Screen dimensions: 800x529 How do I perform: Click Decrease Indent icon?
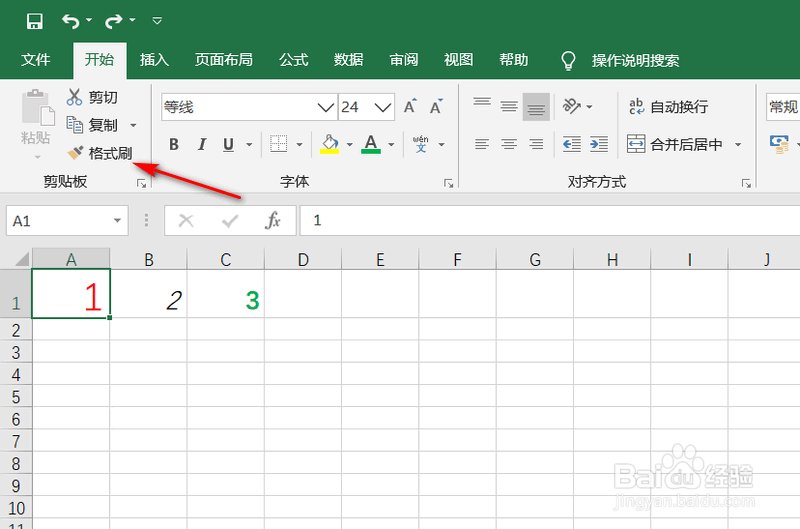572,144
